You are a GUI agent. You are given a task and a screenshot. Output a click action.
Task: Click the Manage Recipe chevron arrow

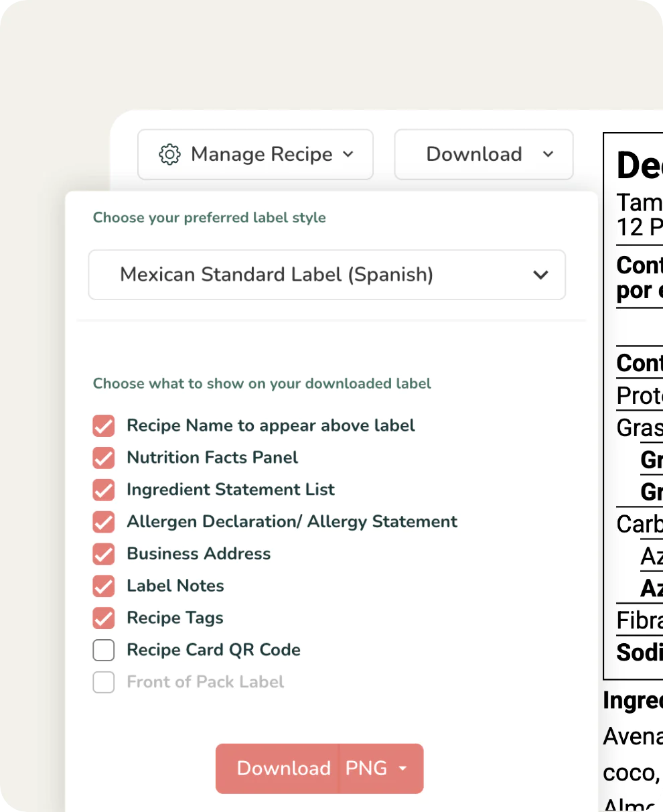[348, 154]
